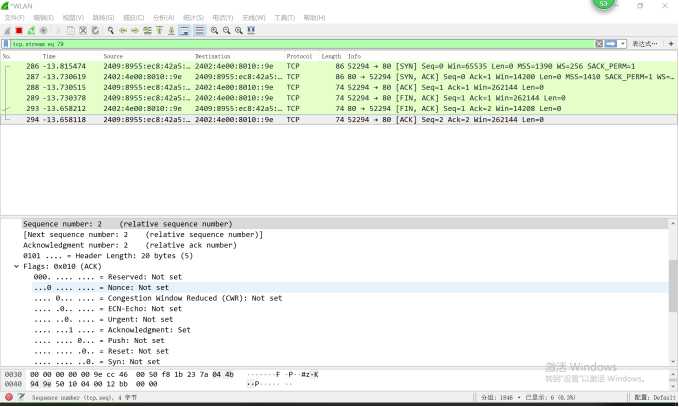
Task: Go back in packet history
Action: point(123,30)
